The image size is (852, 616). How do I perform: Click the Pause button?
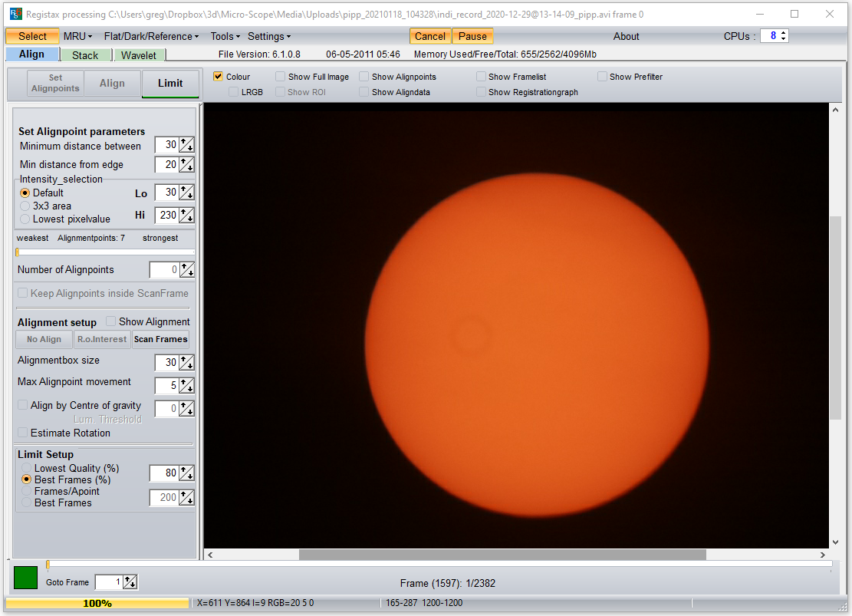[472, 36]
